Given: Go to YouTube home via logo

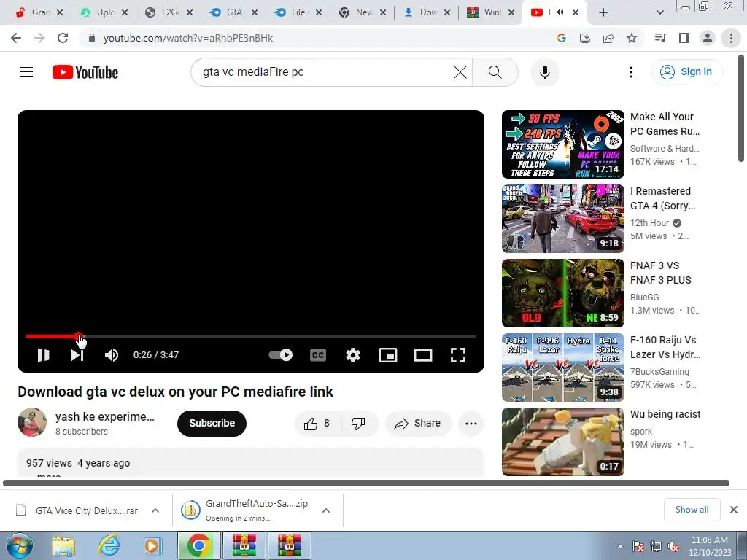Looking at the screenshot, I should point(85,72).
